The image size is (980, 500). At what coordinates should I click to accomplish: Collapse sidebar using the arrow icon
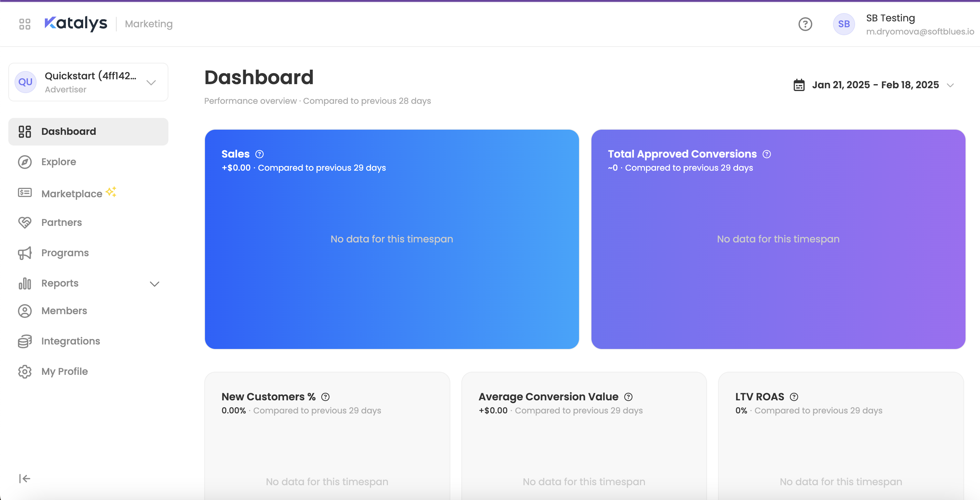25,478
